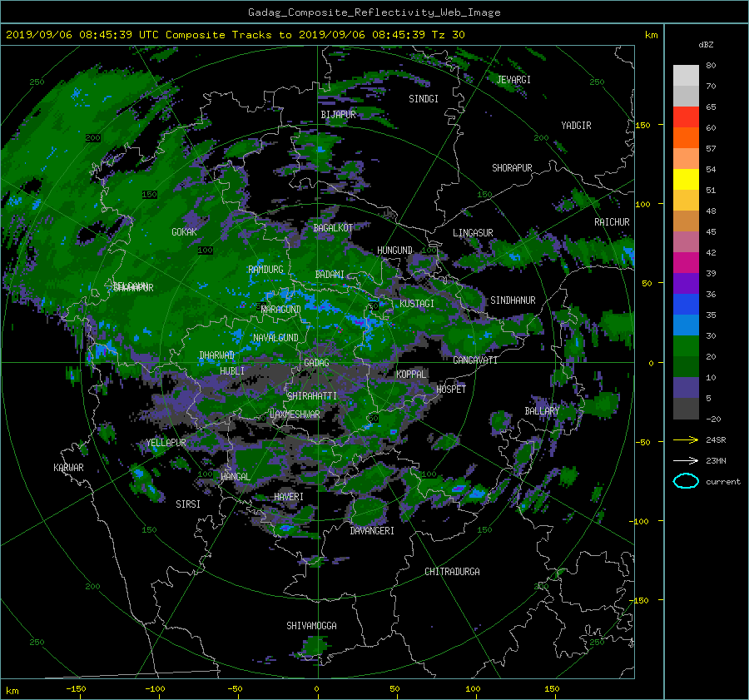Screen dimensions: 749x700
Task: Click the HAVERI city label
Action: [289, 497]
